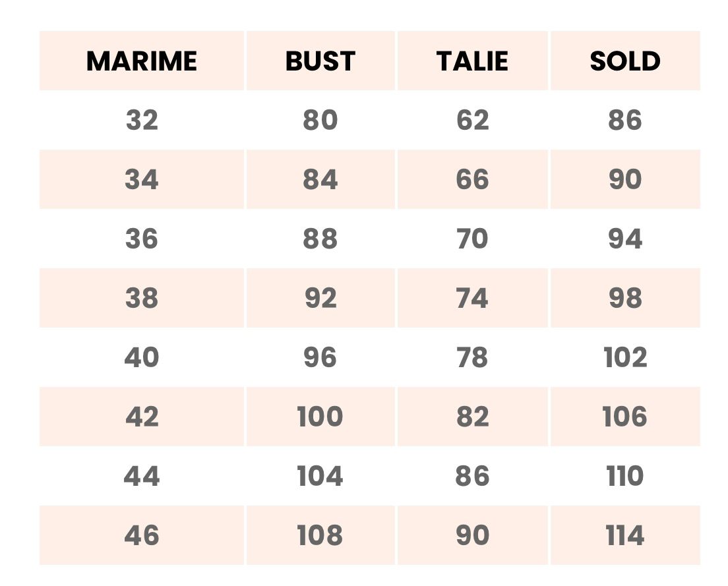Click bust value 80
728x586 pixels.
(320, 121)
